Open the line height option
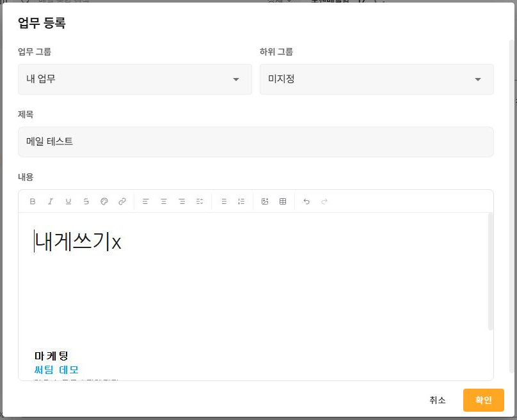 [x=200, y=201]
